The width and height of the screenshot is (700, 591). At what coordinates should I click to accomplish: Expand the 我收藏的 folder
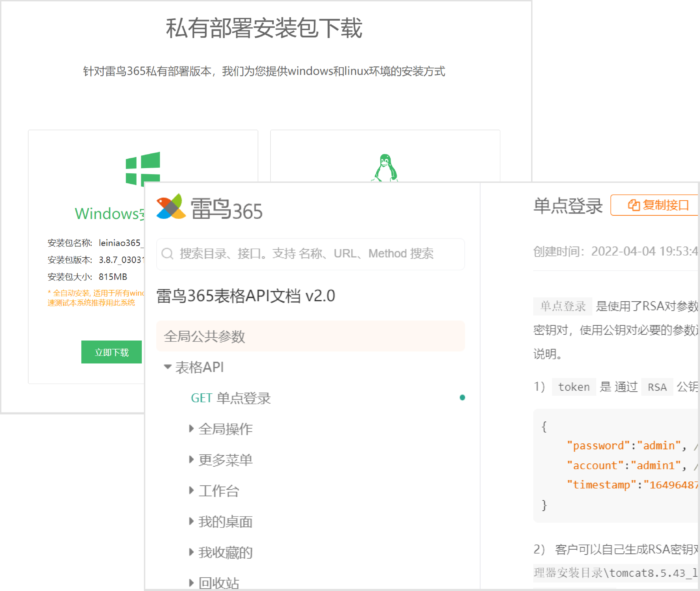191,552
